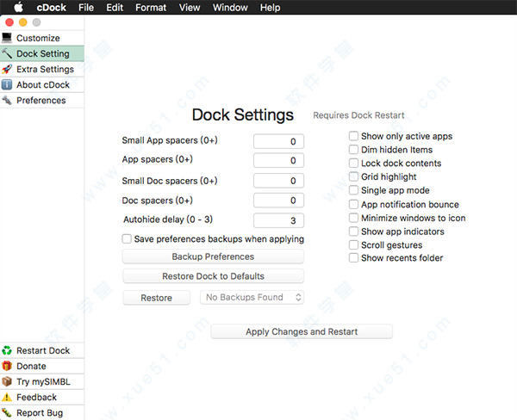Viewport: 517px width, 420px height.
Task: Click the "Donate" sidebar label
Action: [x=31, y=366]
